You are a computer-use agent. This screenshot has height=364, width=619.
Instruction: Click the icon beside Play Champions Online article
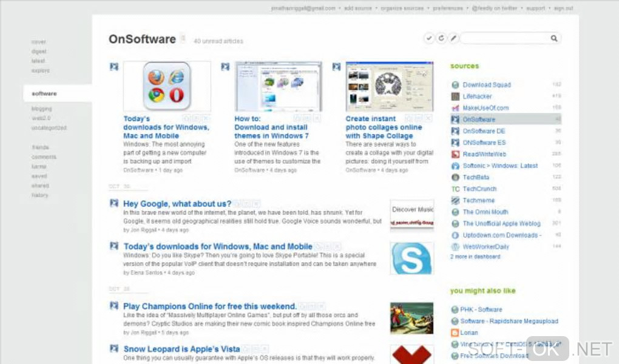[114, 305]
